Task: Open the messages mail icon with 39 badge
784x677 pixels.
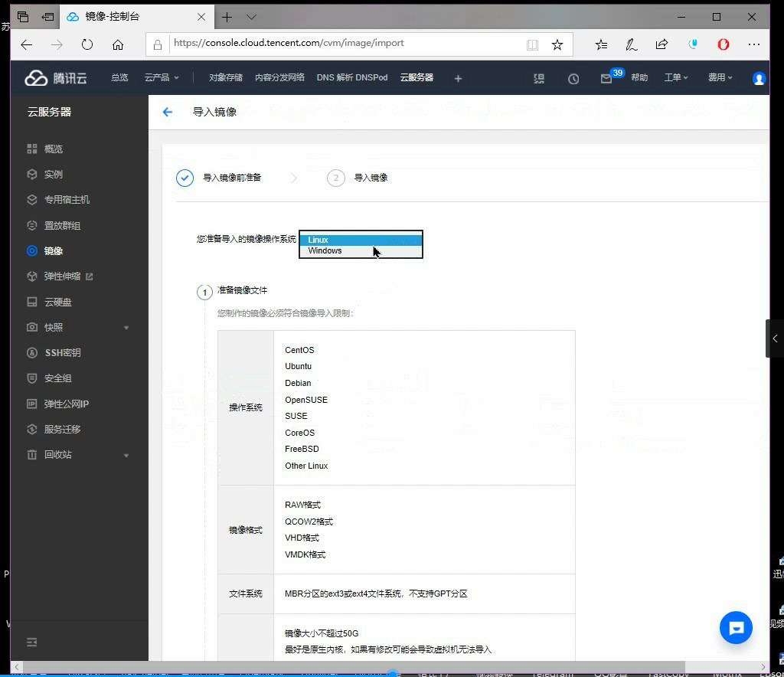Action: (606, 79)
